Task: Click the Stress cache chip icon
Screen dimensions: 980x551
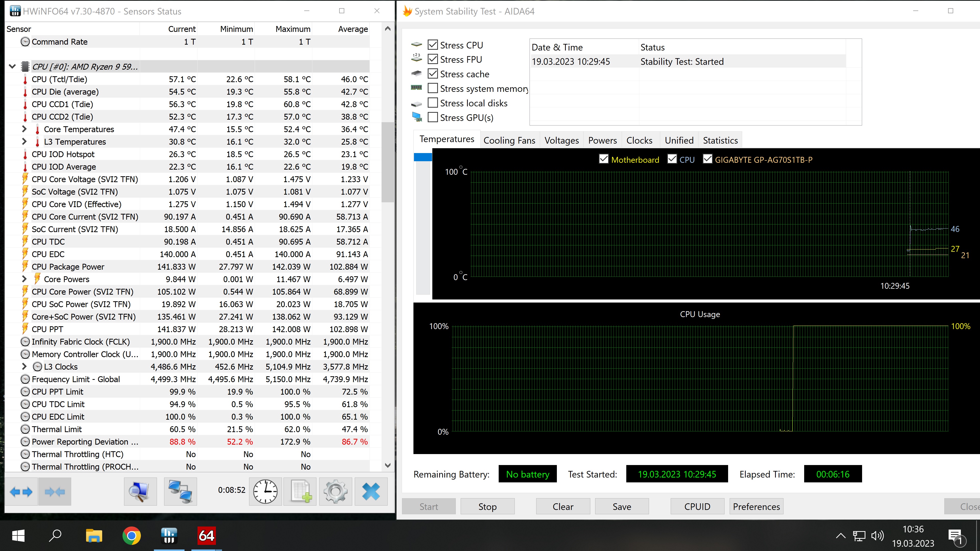Action: (416, 73)
